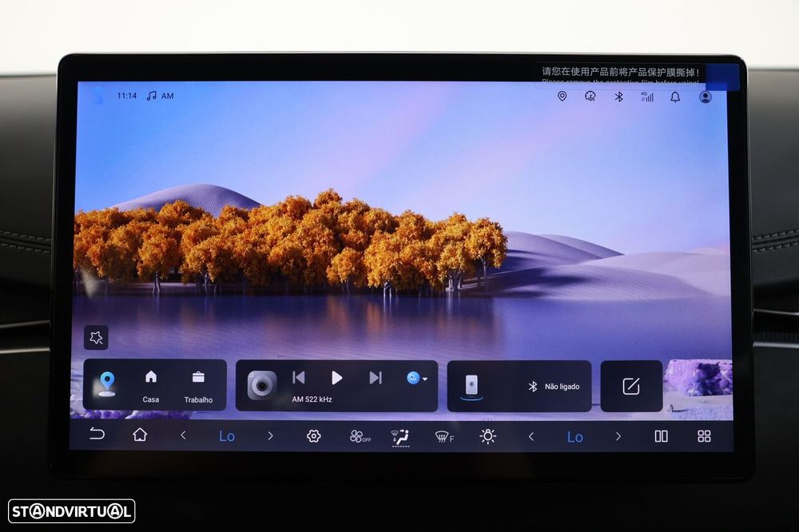Tap the 11:14 clock
The image size is (799, 532).
(127, 95)
